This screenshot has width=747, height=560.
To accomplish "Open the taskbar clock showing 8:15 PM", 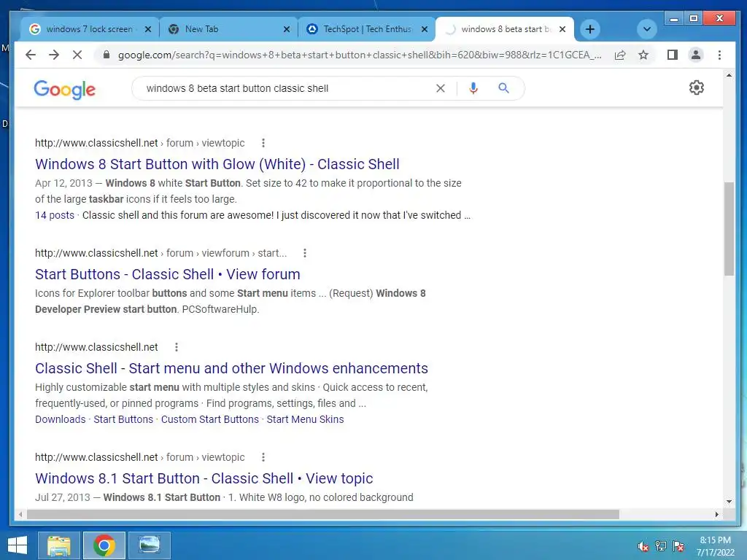I will pyautogui.click(x=715, y=546).
